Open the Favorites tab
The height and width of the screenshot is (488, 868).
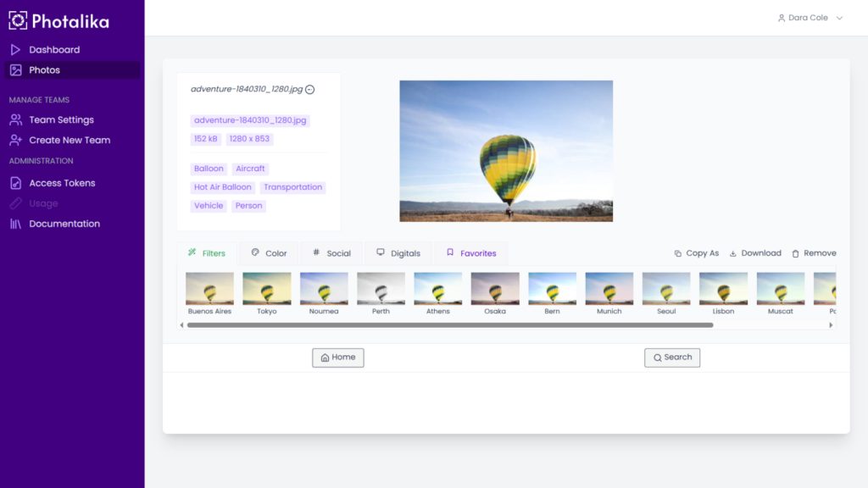coord(471,253)
